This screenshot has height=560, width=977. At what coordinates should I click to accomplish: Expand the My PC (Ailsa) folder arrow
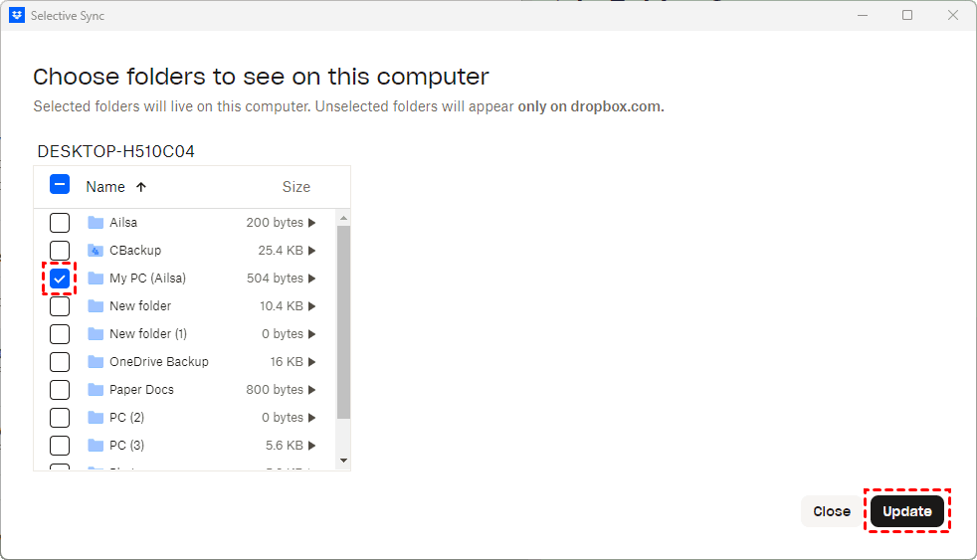(x=312, y=279)
